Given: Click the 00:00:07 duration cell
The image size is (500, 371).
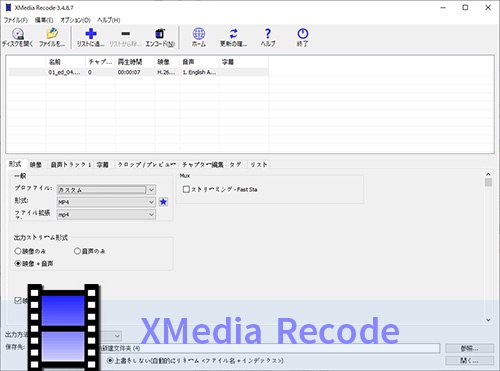Looking at the screenshot, I should pos(129,72).
